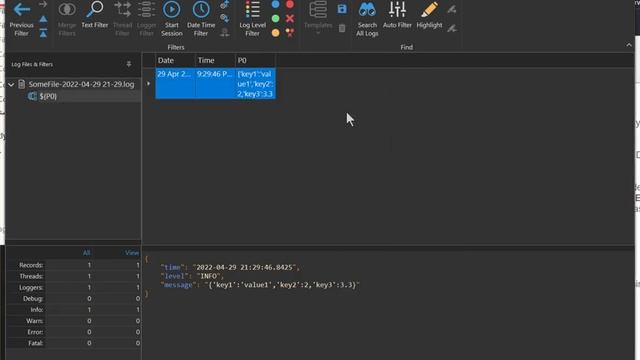
Task: Select SomeFile-2022-04-29 21-29.log in the tree
Action: (81, 84)
